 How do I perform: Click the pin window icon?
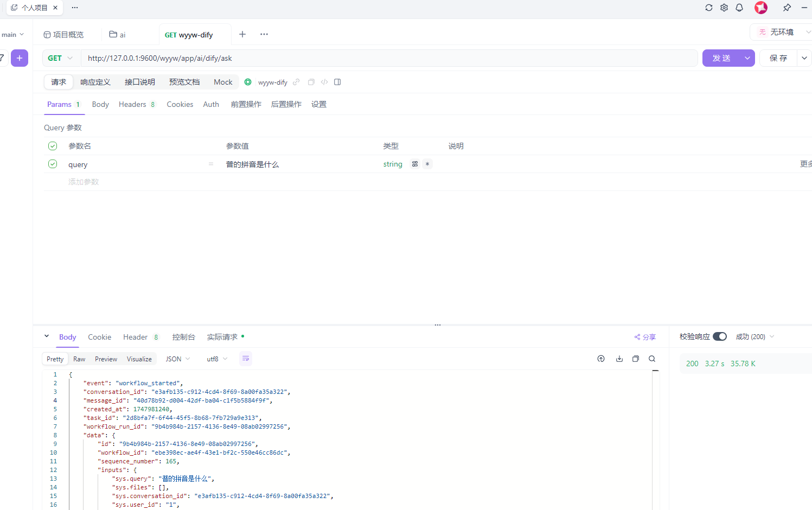(x=787, y=8)
